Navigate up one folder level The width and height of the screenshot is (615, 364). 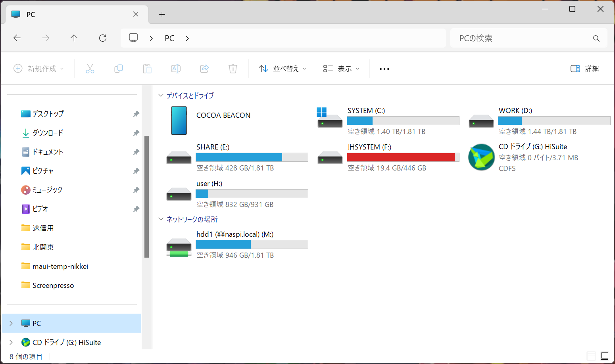click(74, 38)
